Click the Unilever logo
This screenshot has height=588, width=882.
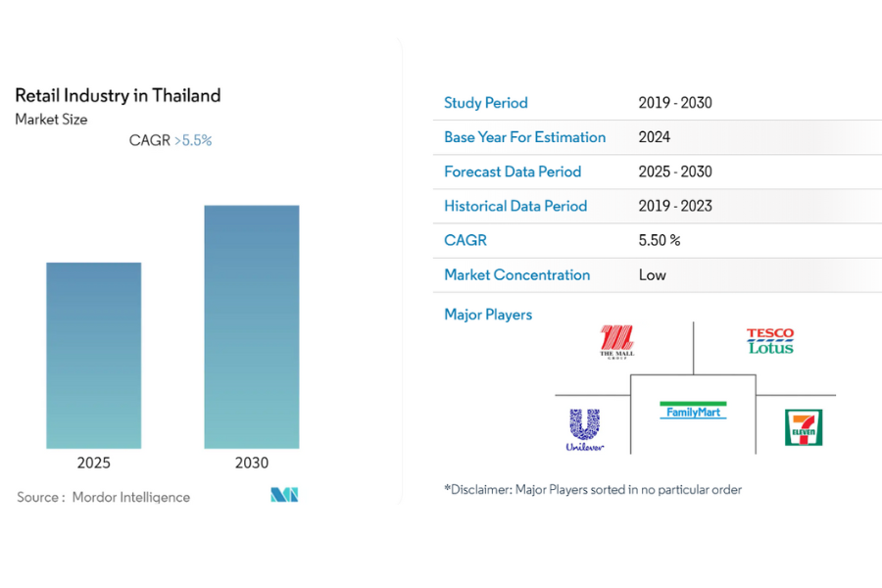pyautogui.click(x=585, y=430)
